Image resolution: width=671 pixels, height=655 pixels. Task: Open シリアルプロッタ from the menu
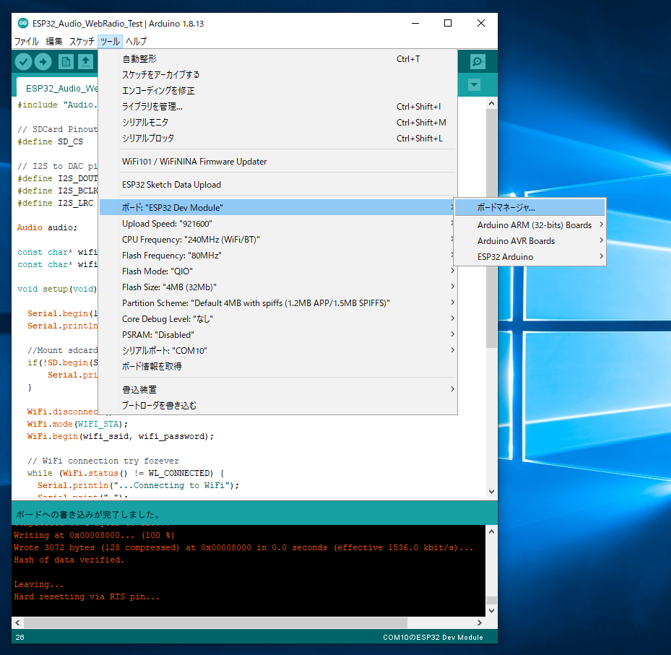[278, 138]
